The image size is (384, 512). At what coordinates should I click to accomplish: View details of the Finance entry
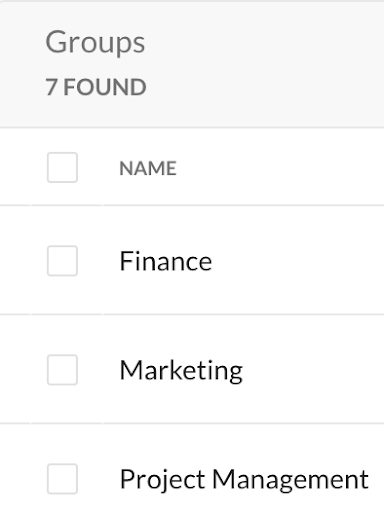(x=166, y=261)
